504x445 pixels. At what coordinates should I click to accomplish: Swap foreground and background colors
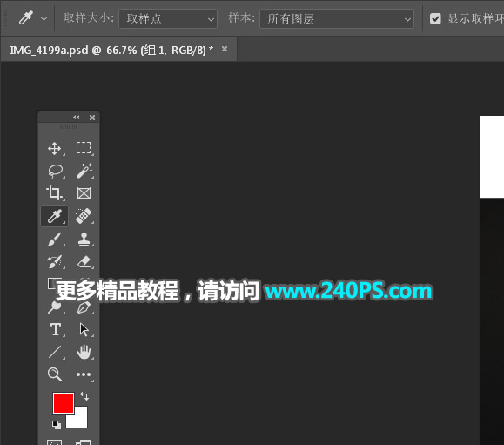84,396
